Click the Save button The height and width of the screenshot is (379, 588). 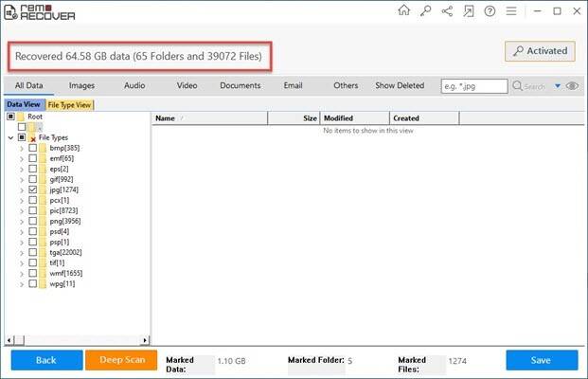click(x=542, y=360)
